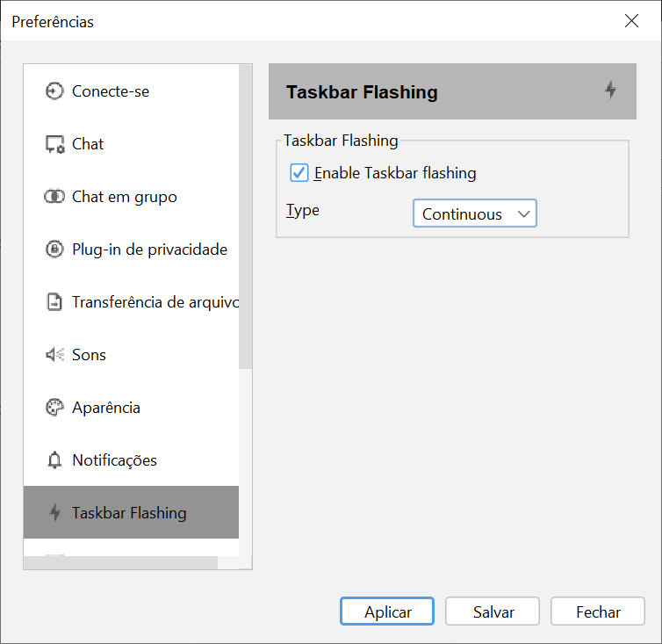Click the Notificações bell icon
The image size is (662, 644).
(54, 460)
